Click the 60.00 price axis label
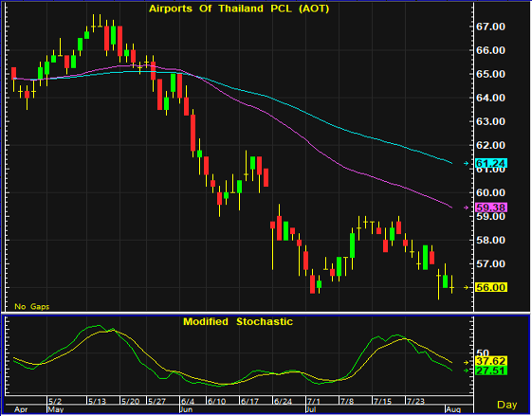Screen dimensions: 532x416 click(x=490, y=192)
